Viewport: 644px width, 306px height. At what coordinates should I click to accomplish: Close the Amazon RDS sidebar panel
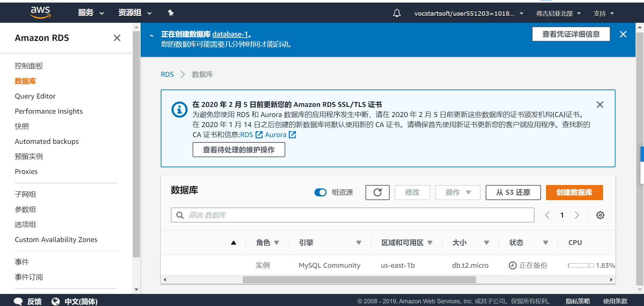[117, 38]
